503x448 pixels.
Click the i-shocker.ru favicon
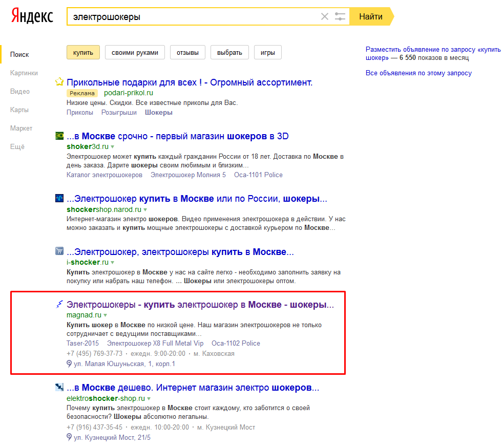[x=59, y=251]
